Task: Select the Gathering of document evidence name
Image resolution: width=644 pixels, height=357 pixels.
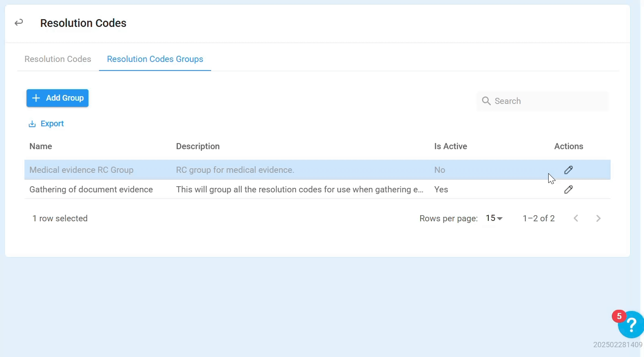Action: [x=91, y=190]
